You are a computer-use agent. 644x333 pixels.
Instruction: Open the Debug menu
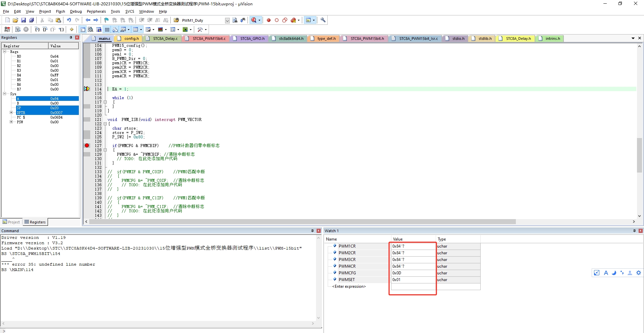tap(76, 11)
